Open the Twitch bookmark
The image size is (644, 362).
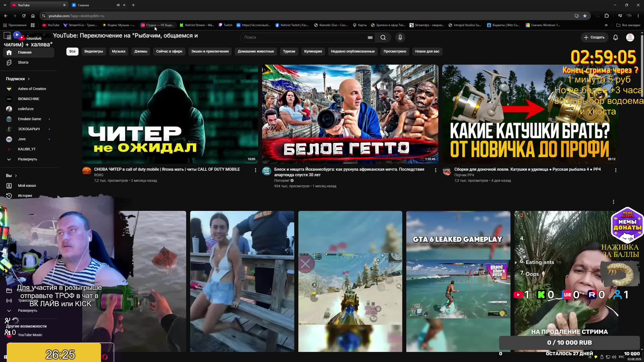(x=225, y=25)
